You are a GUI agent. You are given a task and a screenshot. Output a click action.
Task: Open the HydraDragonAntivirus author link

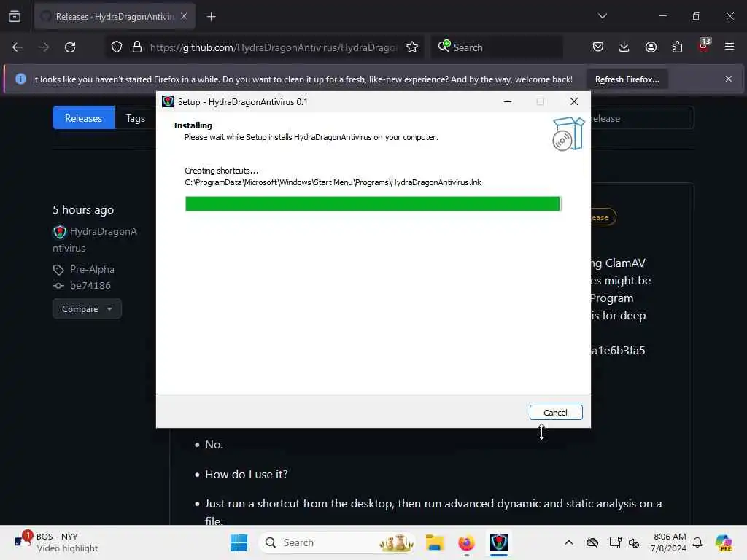95,239
